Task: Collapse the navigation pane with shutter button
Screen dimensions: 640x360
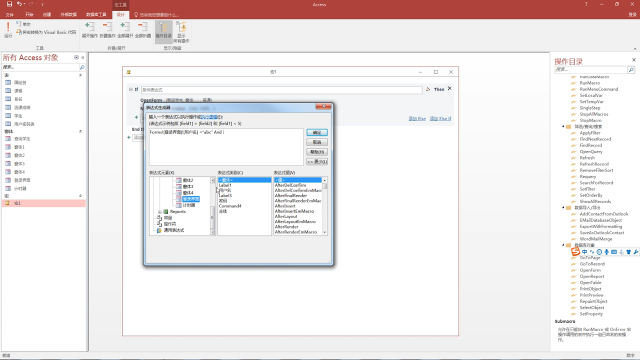Action: (x=82, y=58)
